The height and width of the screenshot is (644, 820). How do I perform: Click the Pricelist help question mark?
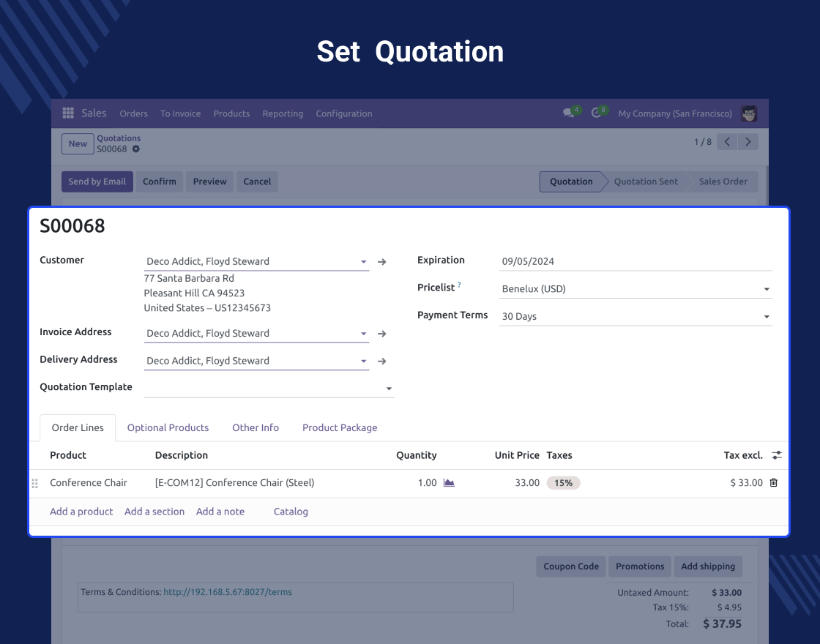click(459, 285)
